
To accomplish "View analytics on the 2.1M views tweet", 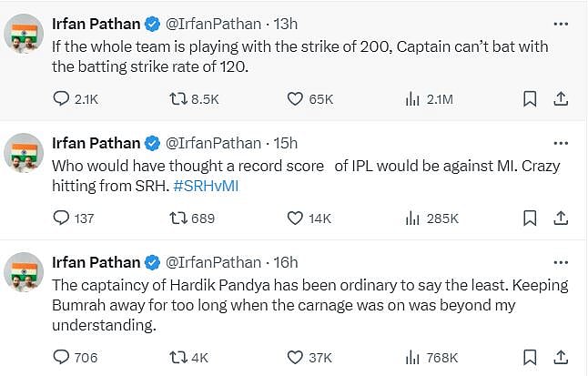I will click(411, 98).
